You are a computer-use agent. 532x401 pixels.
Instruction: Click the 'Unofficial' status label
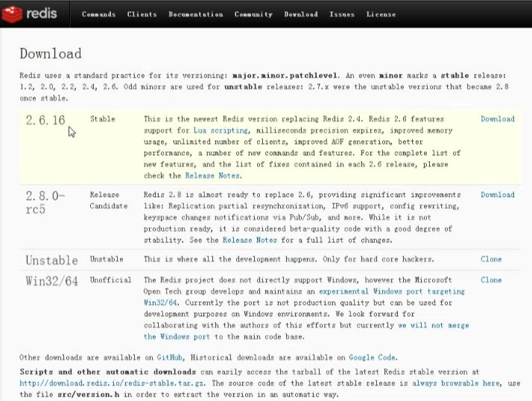click(110, 280)
